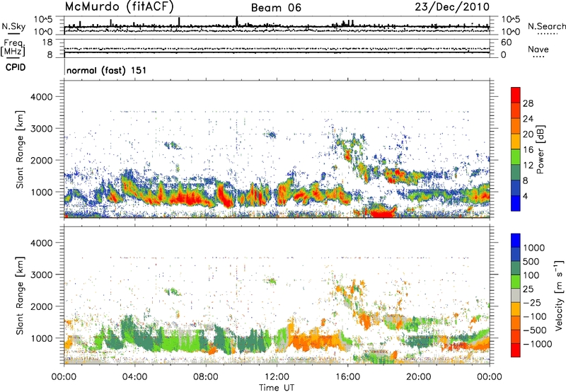
Task: Click the 'Power [dB]' colorbar label
Action: tap(541, 149)
